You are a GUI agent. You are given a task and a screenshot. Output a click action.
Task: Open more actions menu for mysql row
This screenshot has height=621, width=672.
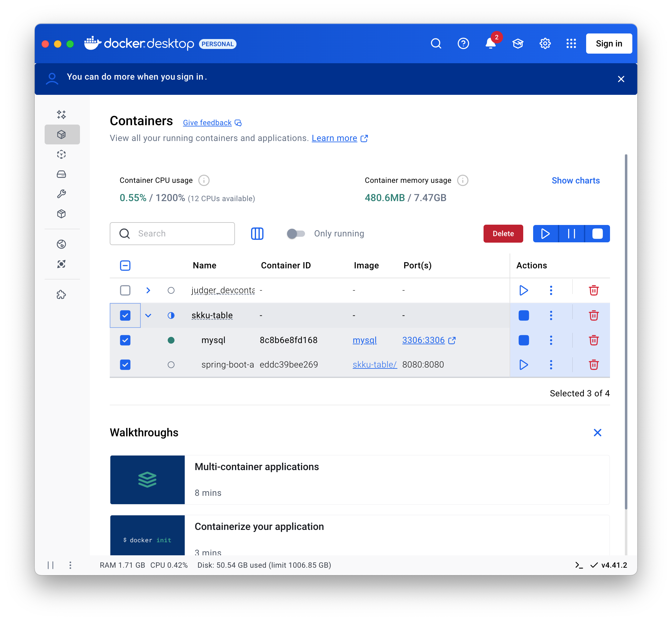(550, 340)
